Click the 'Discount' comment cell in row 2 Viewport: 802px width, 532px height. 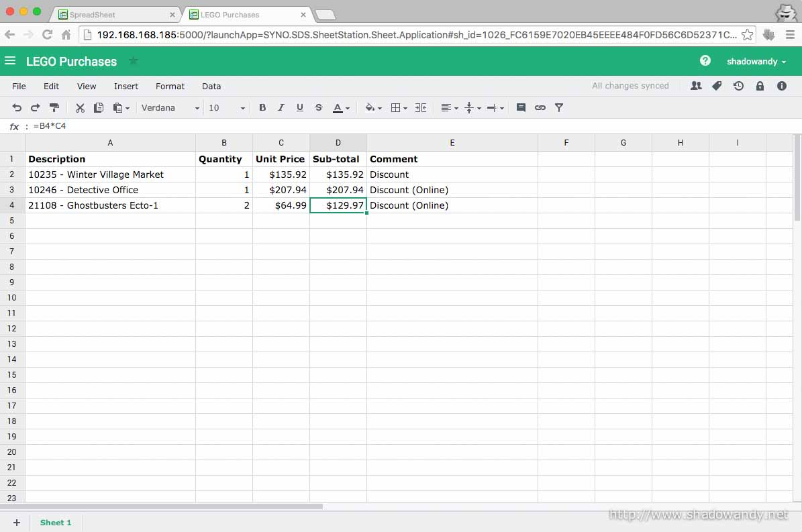pyautogui.click(x=452, y=175)
